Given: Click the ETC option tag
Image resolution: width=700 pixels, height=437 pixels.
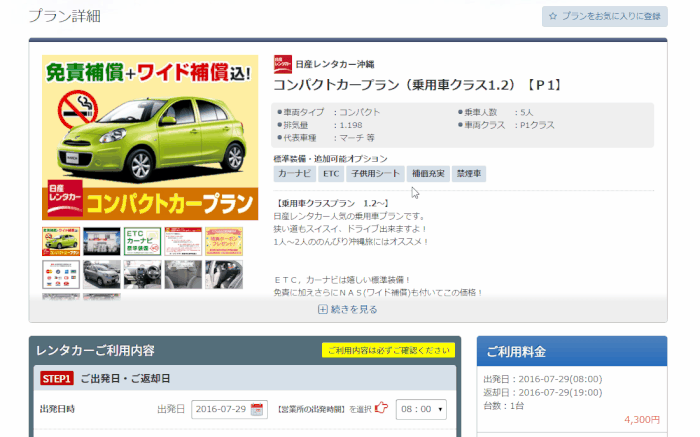Looking at the screenshot, I should point(331,174).
